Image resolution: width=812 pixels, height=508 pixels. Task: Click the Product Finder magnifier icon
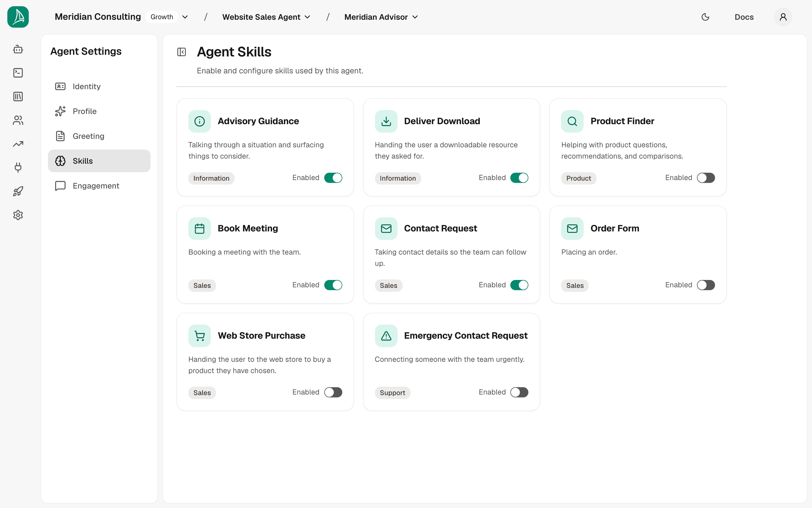[572, 121]
